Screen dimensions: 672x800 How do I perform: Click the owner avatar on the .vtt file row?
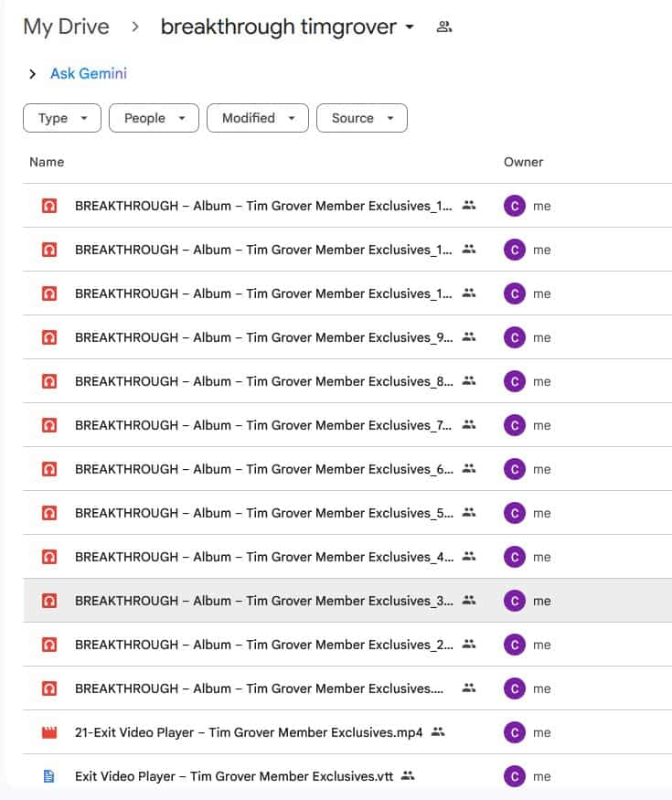click(x=515, y=776)
